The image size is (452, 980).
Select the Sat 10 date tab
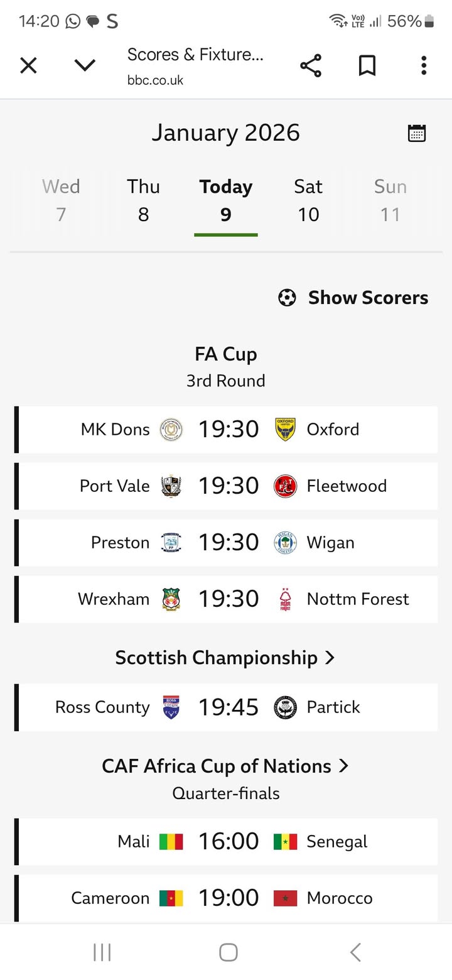(308, 200)
